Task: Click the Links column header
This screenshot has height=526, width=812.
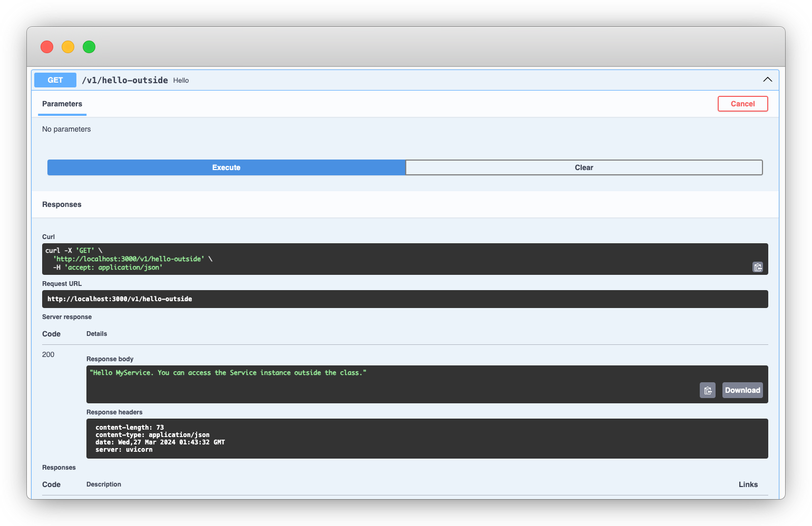Action: pyautogui.click(x=748, y=484)
